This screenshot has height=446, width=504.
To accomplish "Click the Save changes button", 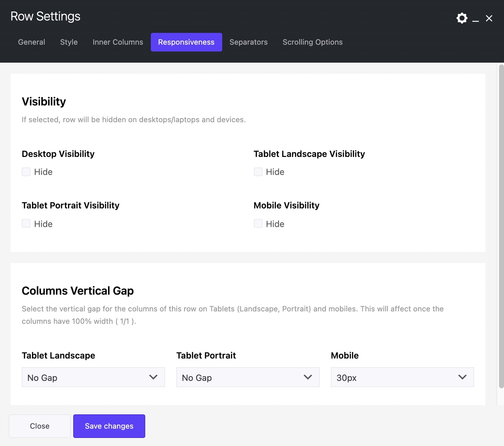I will [x=109, y=426].
